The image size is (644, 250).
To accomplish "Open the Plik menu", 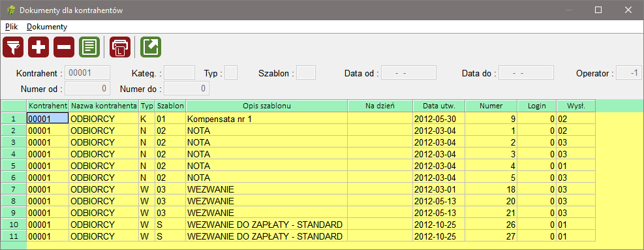I will click(x=12, y=27).
